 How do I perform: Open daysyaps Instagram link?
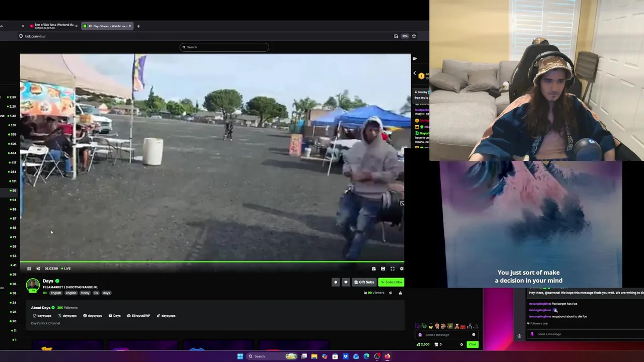coord(42,316)
